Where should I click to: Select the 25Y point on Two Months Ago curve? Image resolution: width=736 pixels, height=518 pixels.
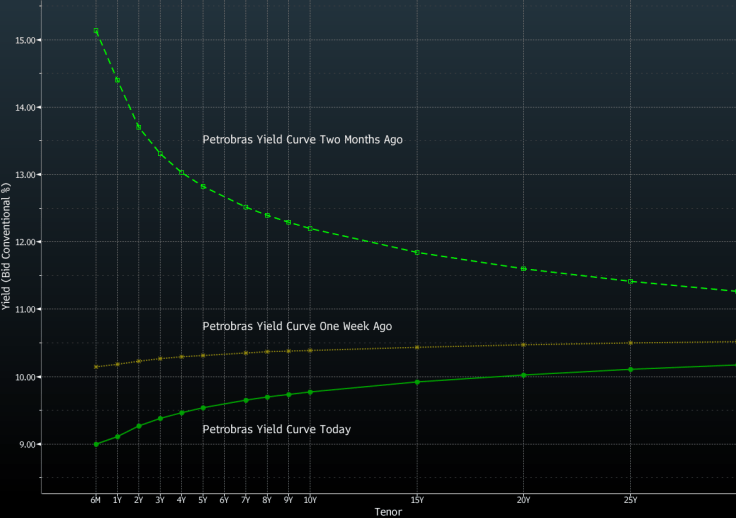point(630,282)
